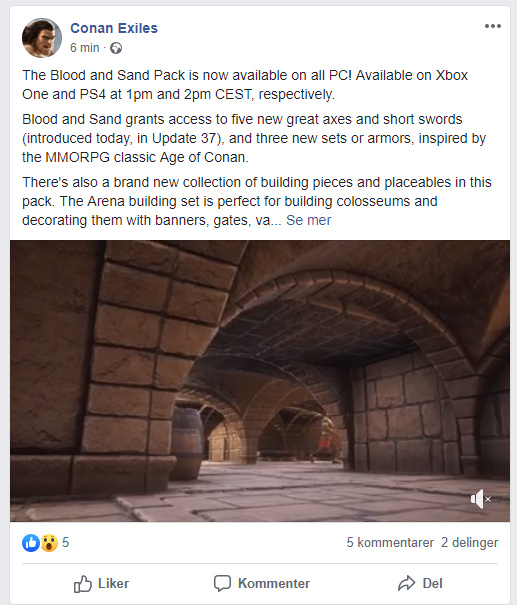Open the three-dot post options menu
The width and height of the screenshot is (517, 605).
(x=493, y=26)
